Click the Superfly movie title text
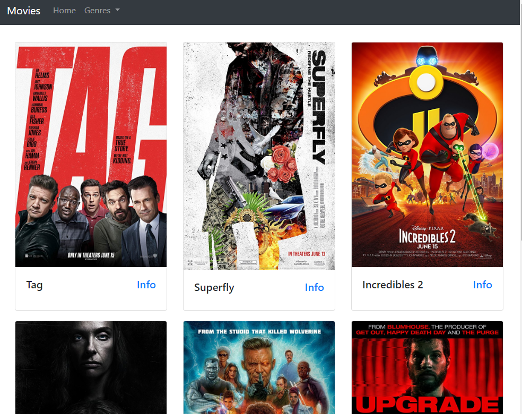Viewport: 522px width, 414px height. tap(214, 288)
